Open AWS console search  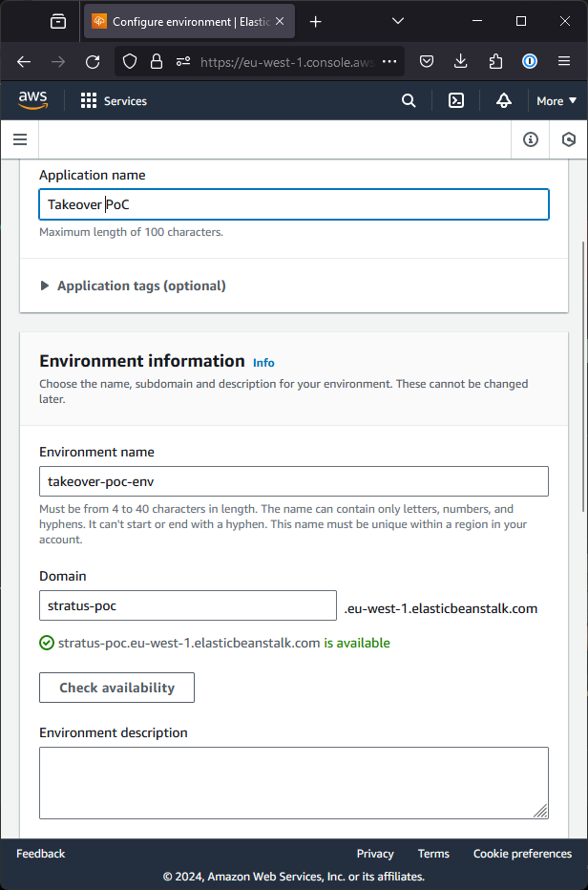(x=409, y=101)
